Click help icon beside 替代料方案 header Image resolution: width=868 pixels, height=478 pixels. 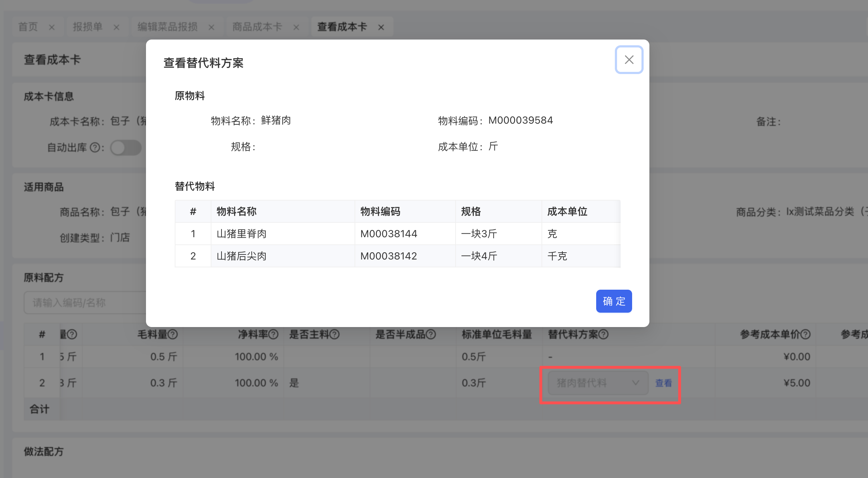coord(604,335)
